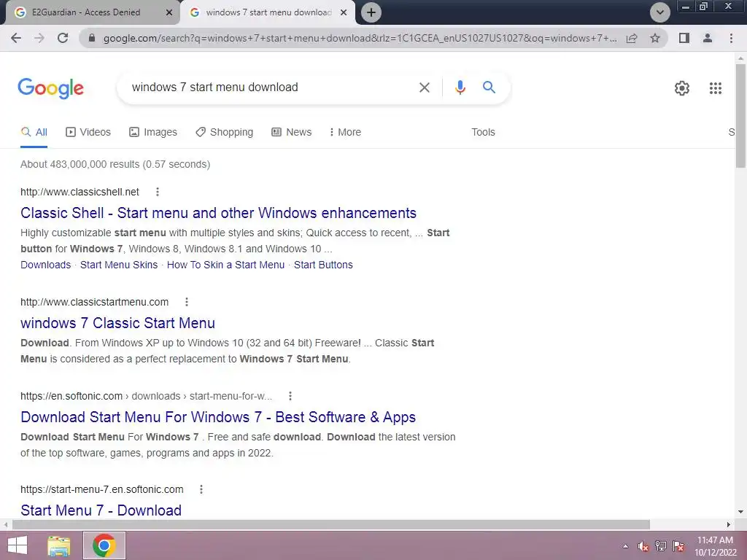Open the Windows Start button
Viewport: 747px width, 560px height.
click(18, 545)
